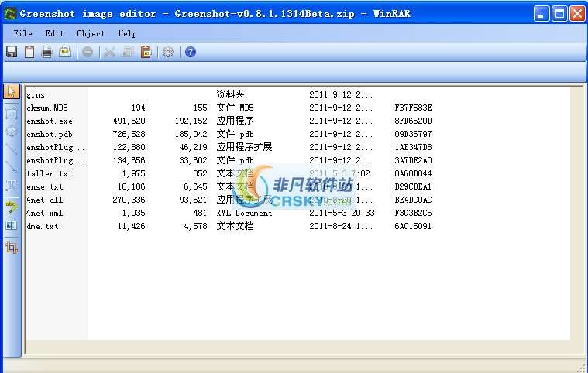588x373 pixels.
Task: Click the size value '491,520'
Action: pos(129,121)
